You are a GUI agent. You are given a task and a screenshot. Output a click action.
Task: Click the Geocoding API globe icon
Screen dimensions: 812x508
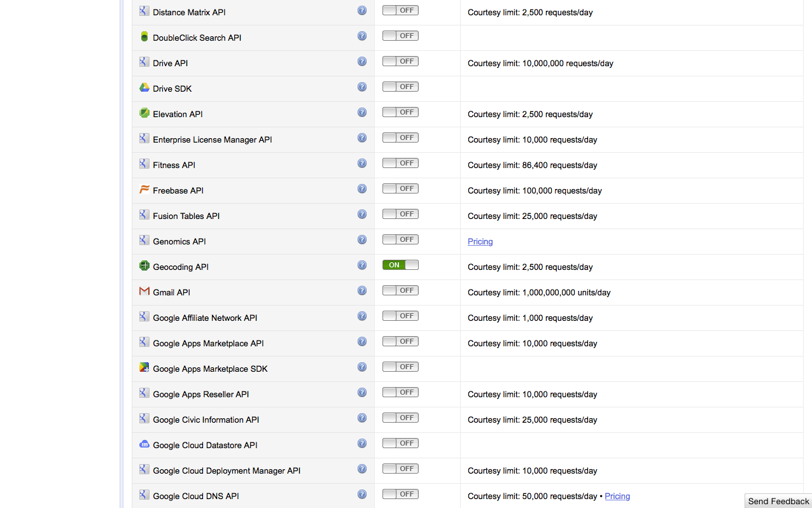[x=144, y=265]
